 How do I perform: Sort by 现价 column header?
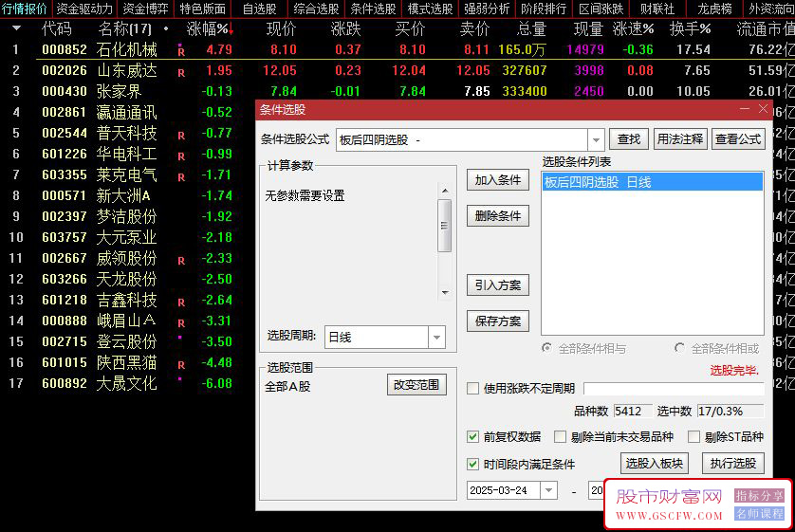[281, 29]
